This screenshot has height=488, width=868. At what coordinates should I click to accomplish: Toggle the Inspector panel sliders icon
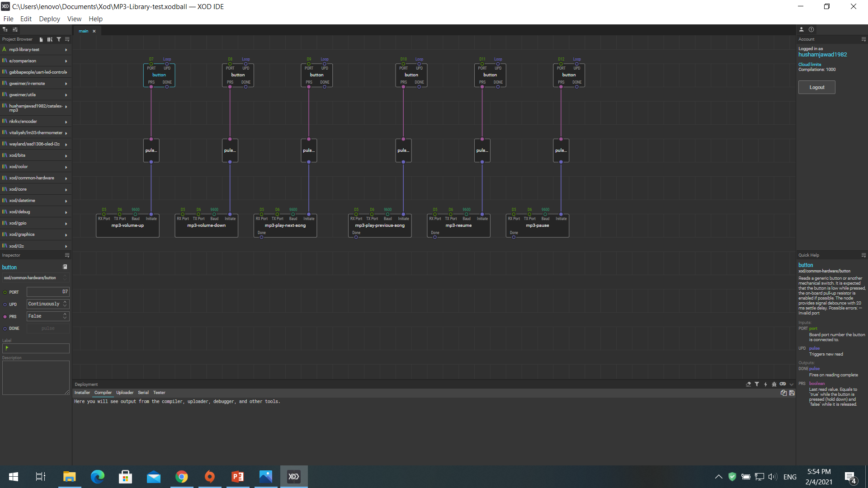pyautogui.click(x=15, y=29)
